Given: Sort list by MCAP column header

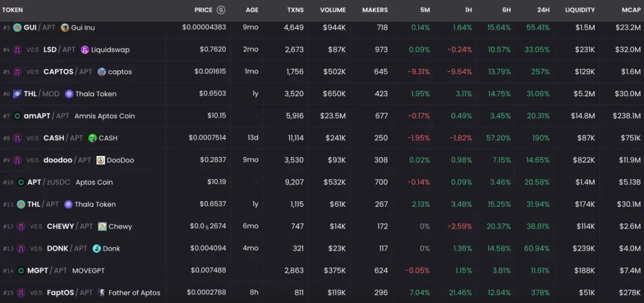Looking at the screenshot, I should click(x=627, y=10).
